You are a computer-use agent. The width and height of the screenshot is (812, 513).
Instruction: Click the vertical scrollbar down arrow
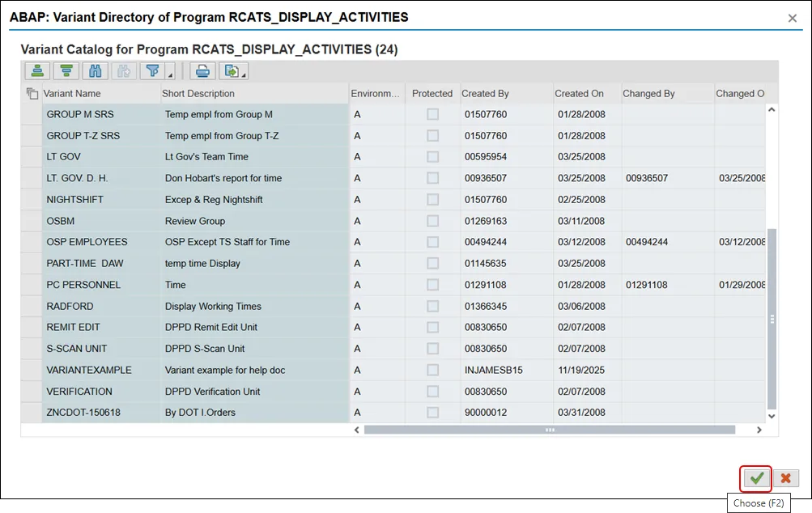pyautogui.click(x=771, y=416)
